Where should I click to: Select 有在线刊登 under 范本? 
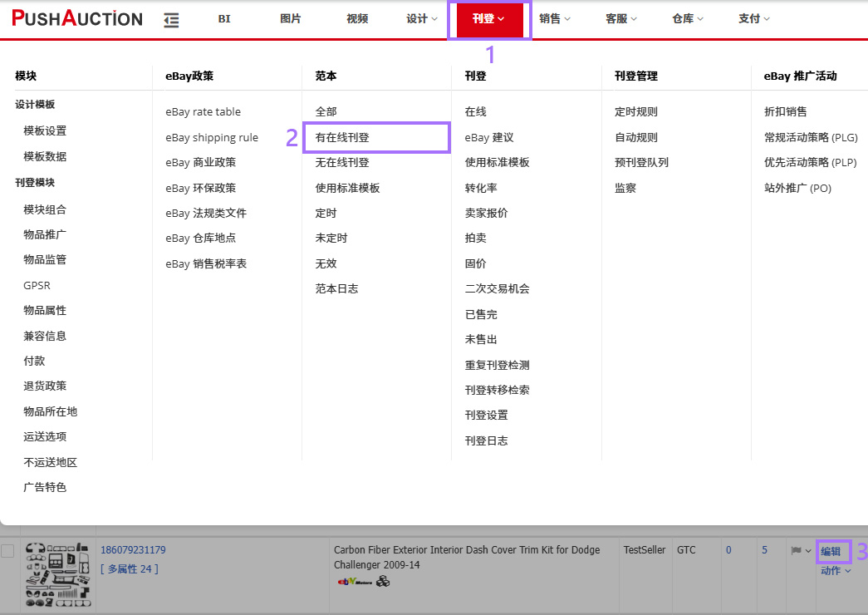[342, 137]
